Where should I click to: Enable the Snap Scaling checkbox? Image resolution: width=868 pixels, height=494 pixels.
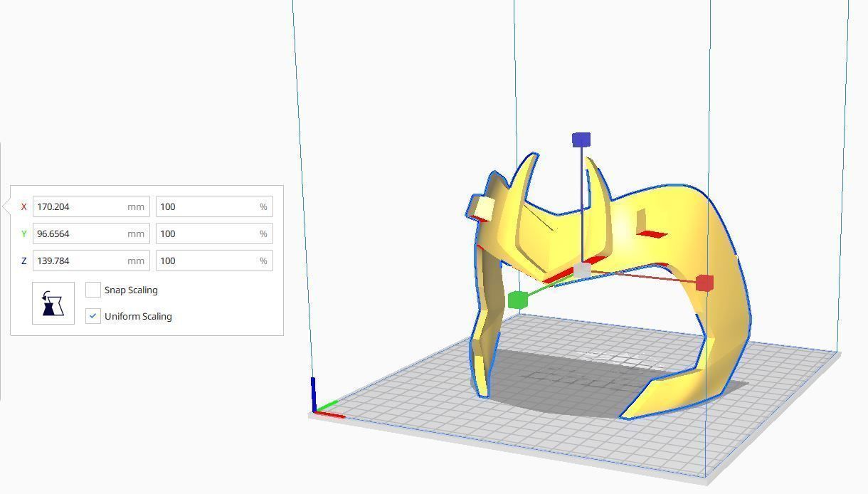[93, 290]
